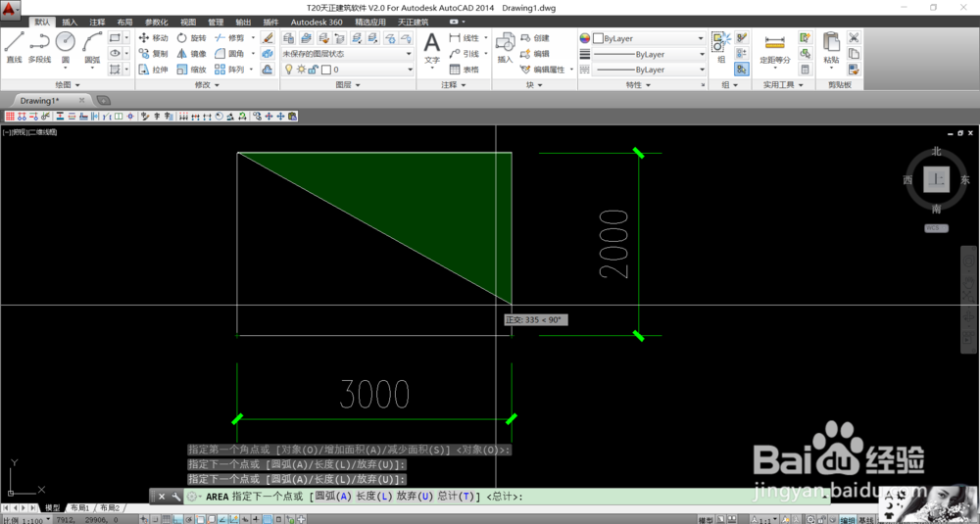Toggle the 基线 button in status bar
Image resolution: width=980 pixels, height=524 pixels.
866,520
